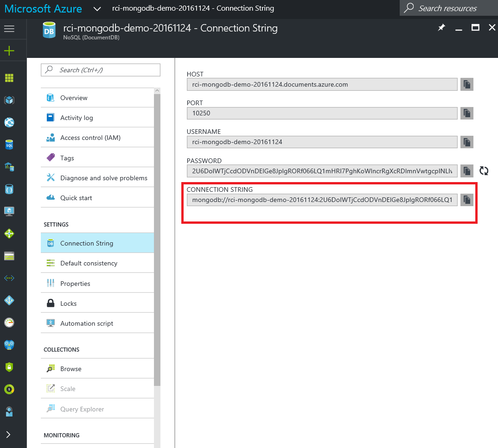Open the Locks settings item
This screenshot has width=498, height=448.
[x=97, y=303]
